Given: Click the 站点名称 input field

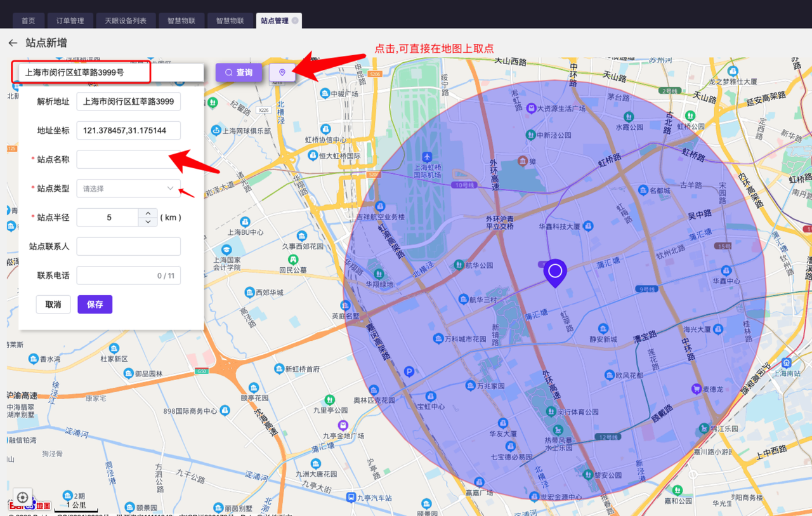Looking at the screenshot, I should point(129,159).
